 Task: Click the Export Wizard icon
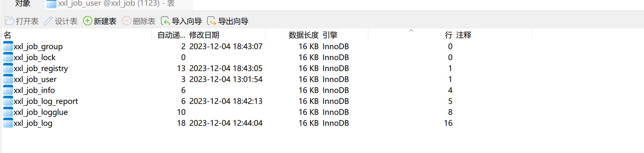[211, 21]
